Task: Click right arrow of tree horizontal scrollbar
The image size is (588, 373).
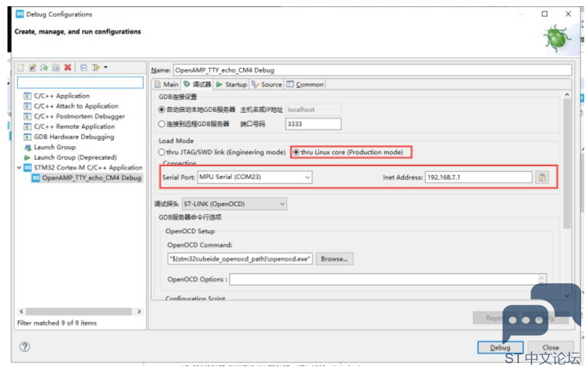Action: pyautogui.click(x=139, y=311)
